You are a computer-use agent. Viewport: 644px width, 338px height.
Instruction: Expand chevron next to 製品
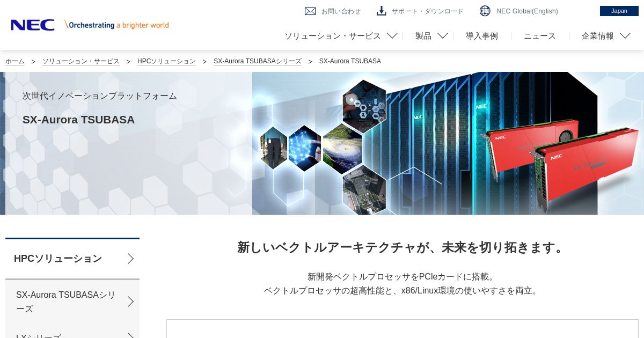[x=443, y=36]
